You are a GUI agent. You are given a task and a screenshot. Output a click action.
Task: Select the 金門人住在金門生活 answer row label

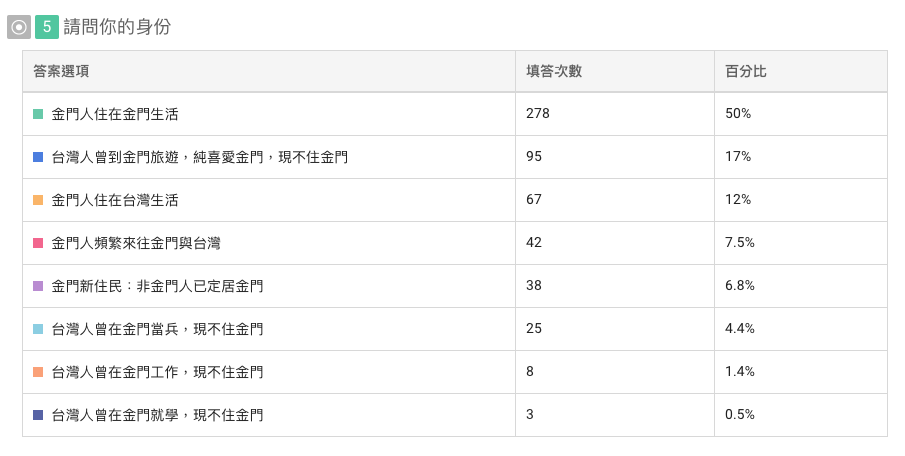coord(115,114)
